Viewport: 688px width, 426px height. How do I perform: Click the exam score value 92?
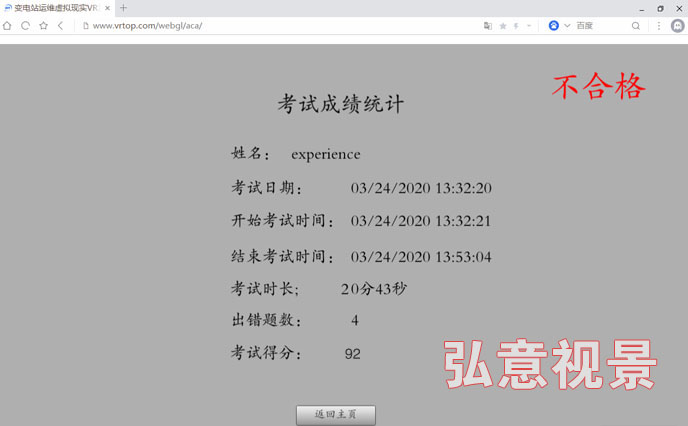pyautogui.click(x=352, y=354)
